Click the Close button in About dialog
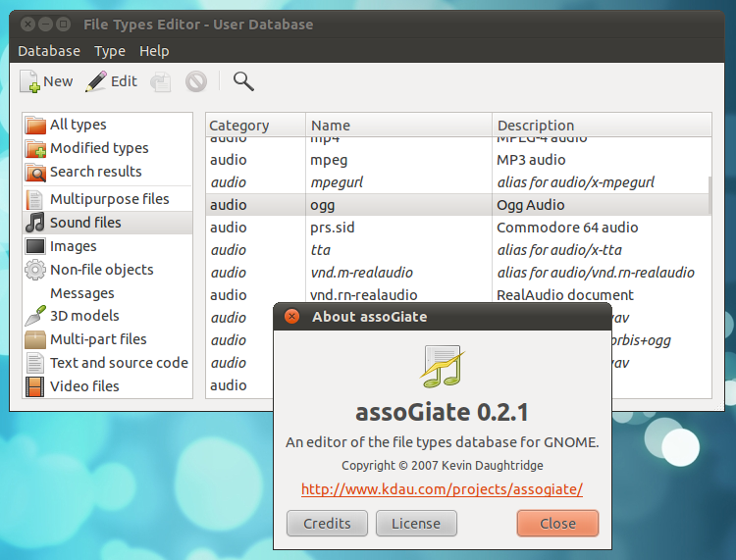This screenshot has height=560, width=736. pos(557,524)
